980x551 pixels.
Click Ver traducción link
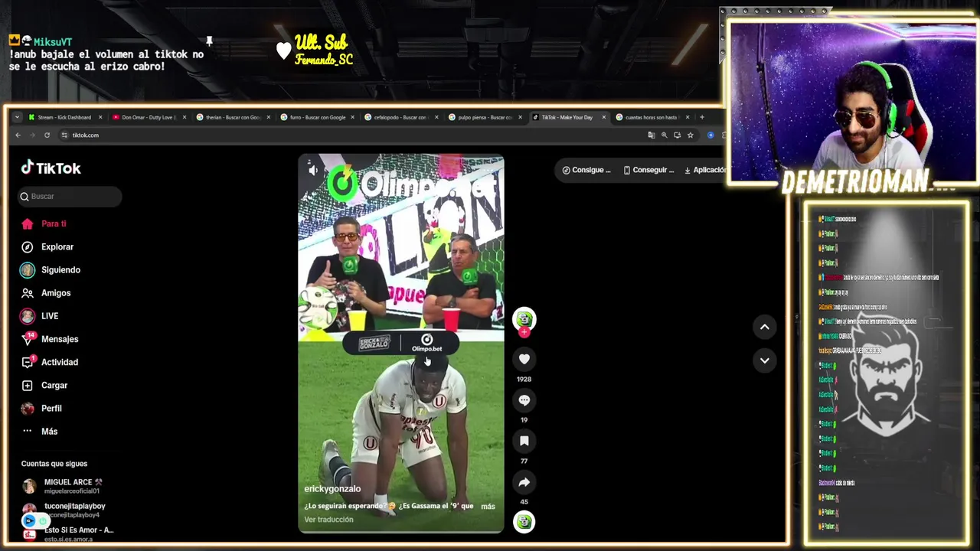tap(328, 520)
